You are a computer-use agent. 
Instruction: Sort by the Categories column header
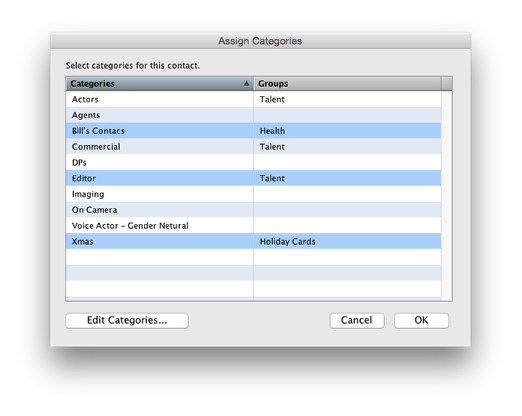[160, 83]
